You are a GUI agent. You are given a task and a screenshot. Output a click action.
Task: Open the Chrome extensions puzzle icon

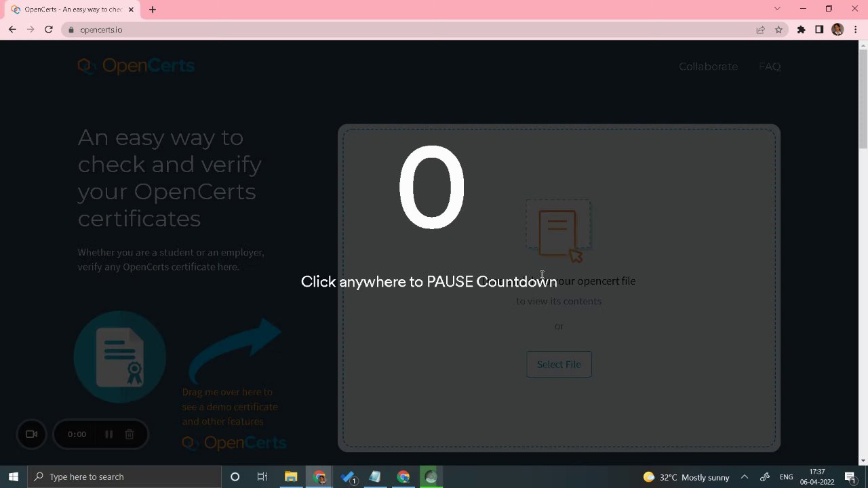(801, 30)
